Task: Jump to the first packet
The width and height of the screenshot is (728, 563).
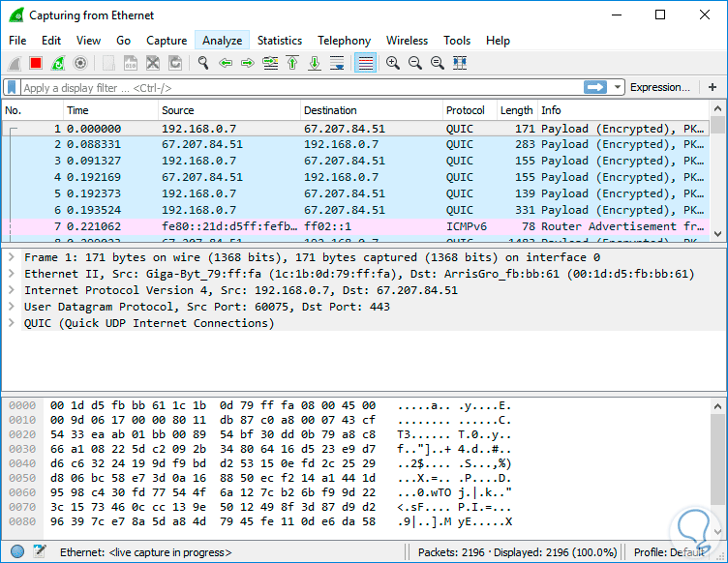Action: point(292,63)
